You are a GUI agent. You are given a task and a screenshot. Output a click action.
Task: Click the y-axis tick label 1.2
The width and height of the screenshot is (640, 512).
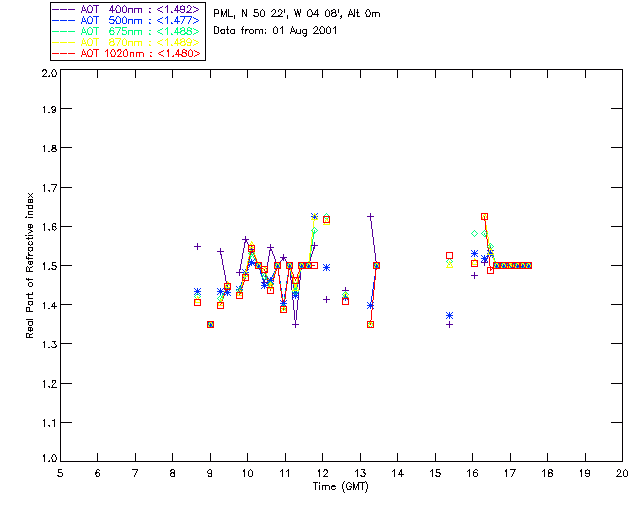(49, 384)
